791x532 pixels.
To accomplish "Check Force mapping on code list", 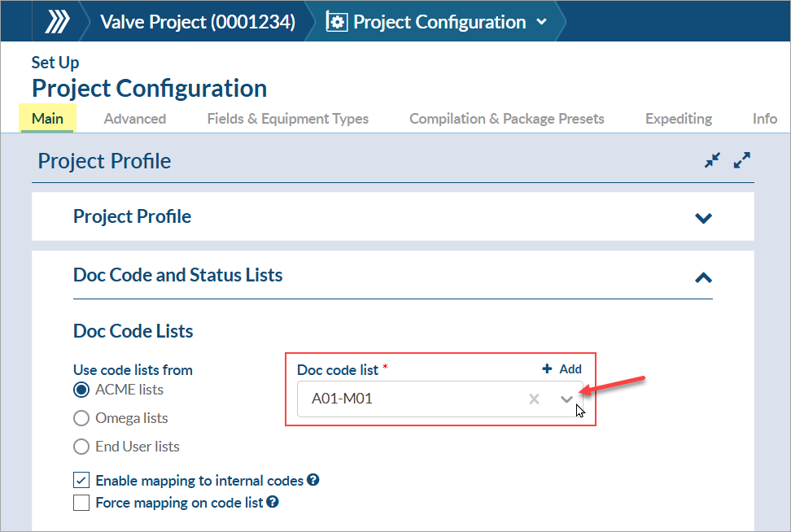I will 81,503.
